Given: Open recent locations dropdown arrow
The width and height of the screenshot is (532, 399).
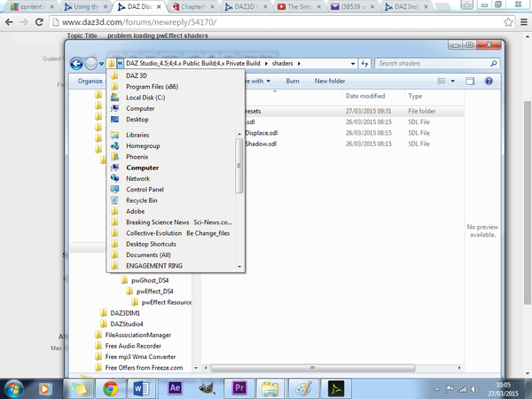Looking at the screenshot, I should coord(101,64).
